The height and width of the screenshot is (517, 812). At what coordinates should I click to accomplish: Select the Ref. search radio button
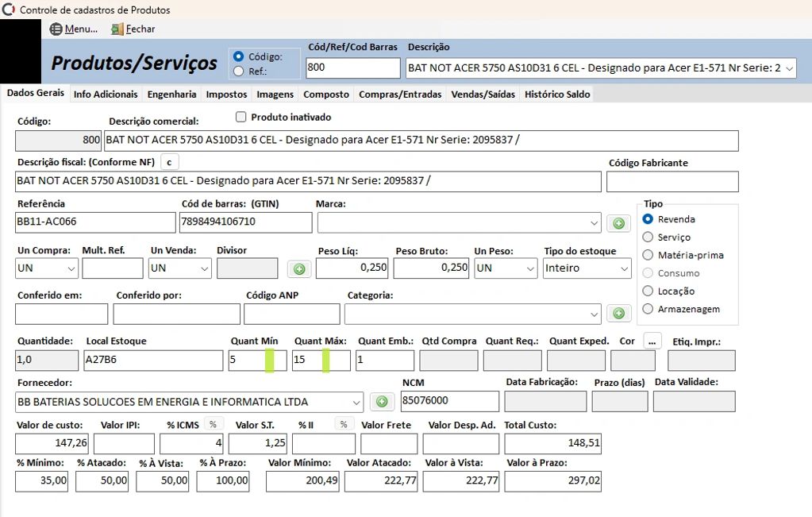coord(239,71)
